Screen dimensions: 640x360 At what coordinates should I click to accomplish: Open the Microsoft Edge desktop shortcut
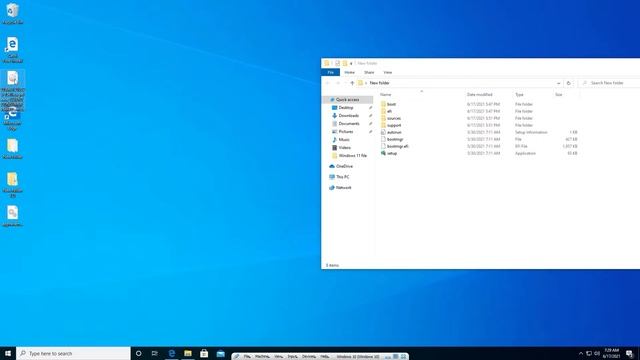(x=12, y=117)
